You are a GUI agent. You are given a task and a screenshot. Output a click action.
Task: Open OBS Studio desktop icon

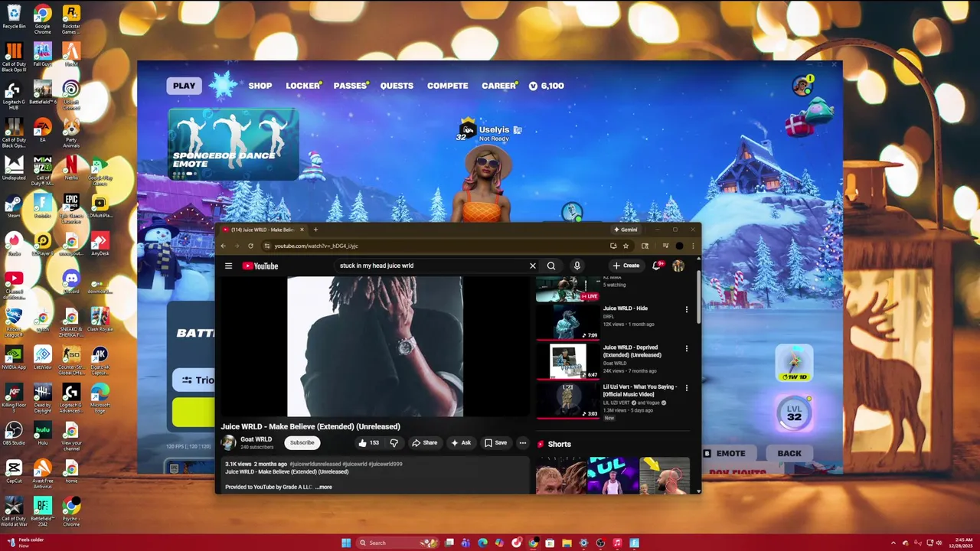14,433
